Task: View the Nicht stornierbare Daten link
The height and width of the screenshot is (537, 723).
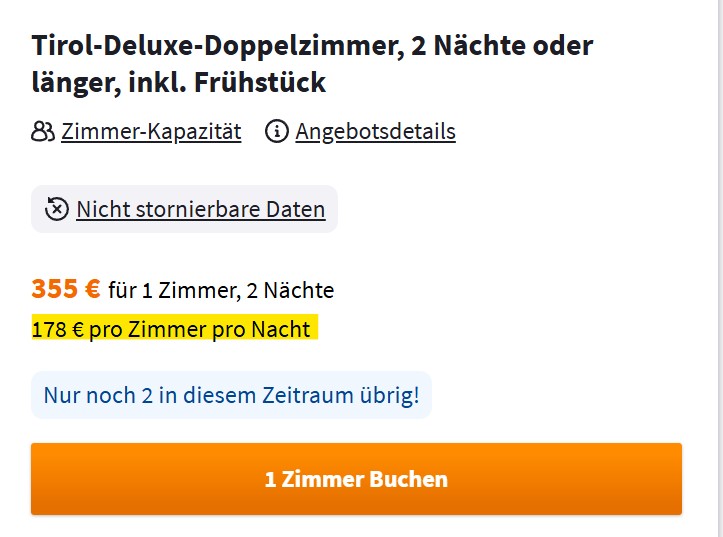Action: tap(200, 209)
